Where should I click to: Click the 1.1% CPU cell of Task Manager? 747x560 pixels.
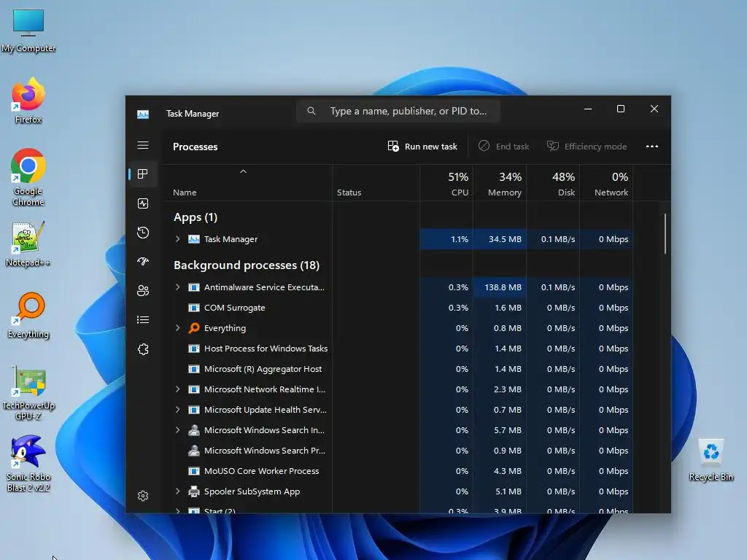coord(446,239)
